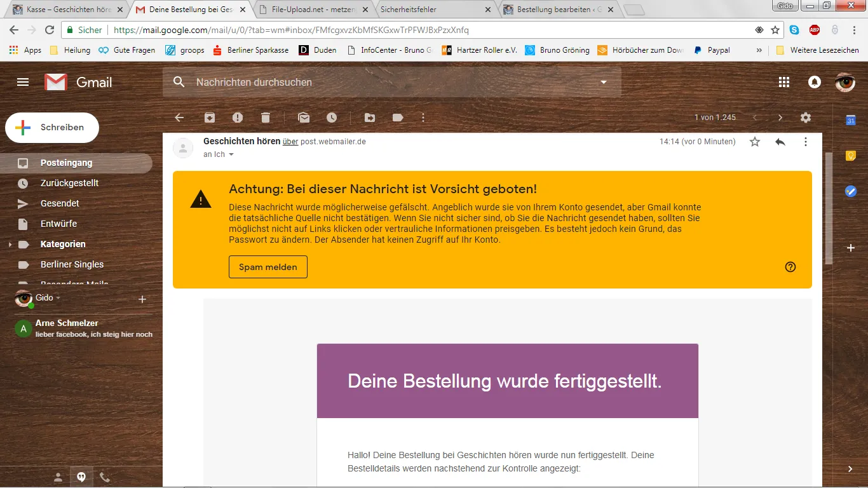
Task: Open the Heilung bookmark folder
Action: point(70,50)
